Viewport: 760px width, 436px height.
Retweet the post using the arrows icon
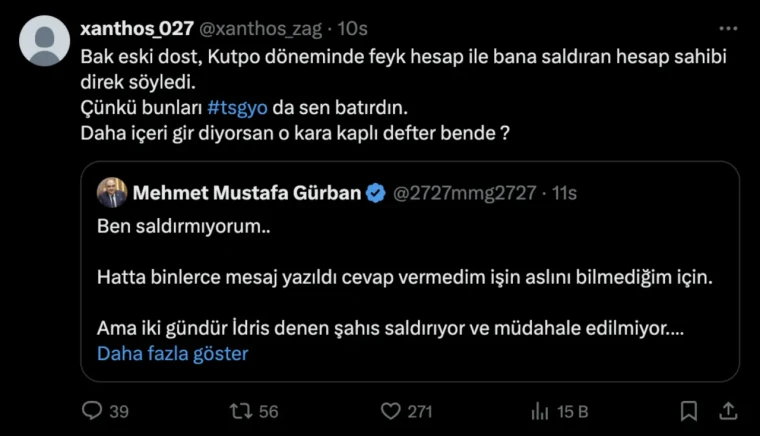click(x=241, y=411)
